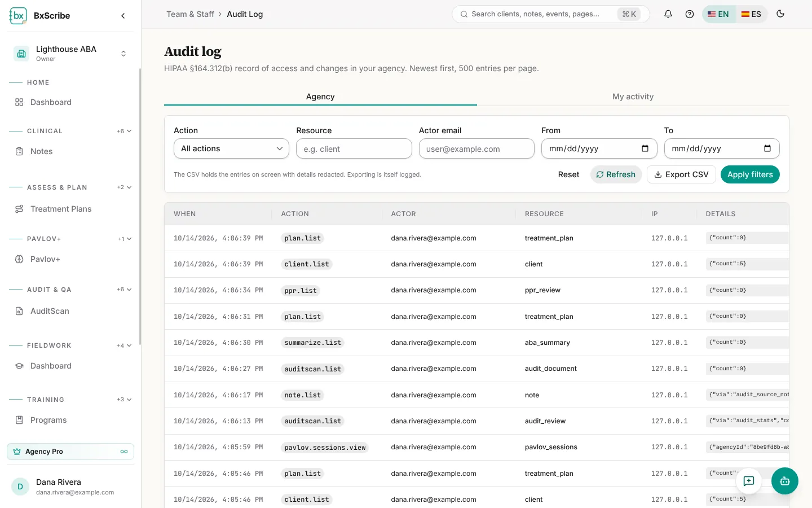This screenshot has height=508, width=812.
Task: Click the pavlov.sessions.view action badge
Action: coord(325,448)
